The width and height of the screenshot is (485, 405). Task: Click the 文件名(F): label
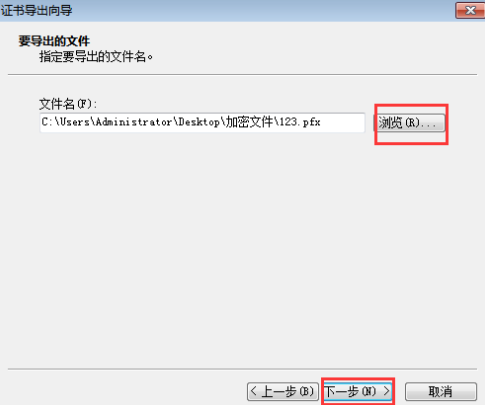click(x=68, y=104)
